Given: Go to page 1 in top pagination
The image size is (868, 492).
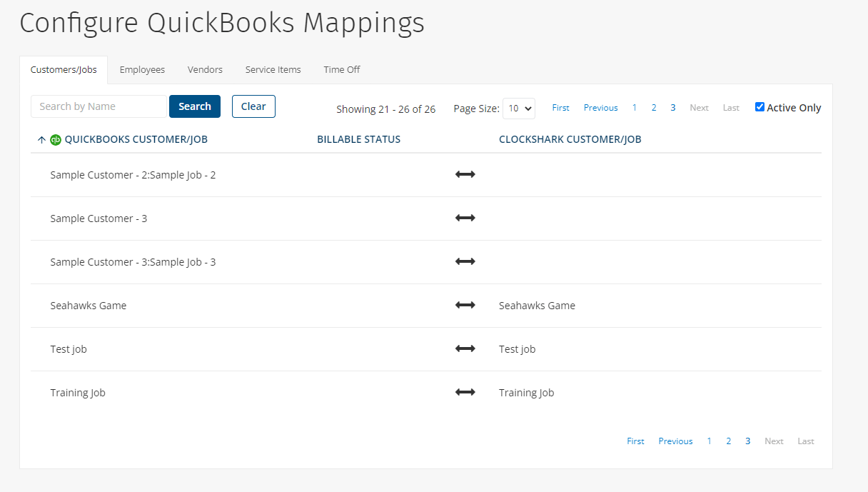Looking at the screenshot, I should coord(635,108).
